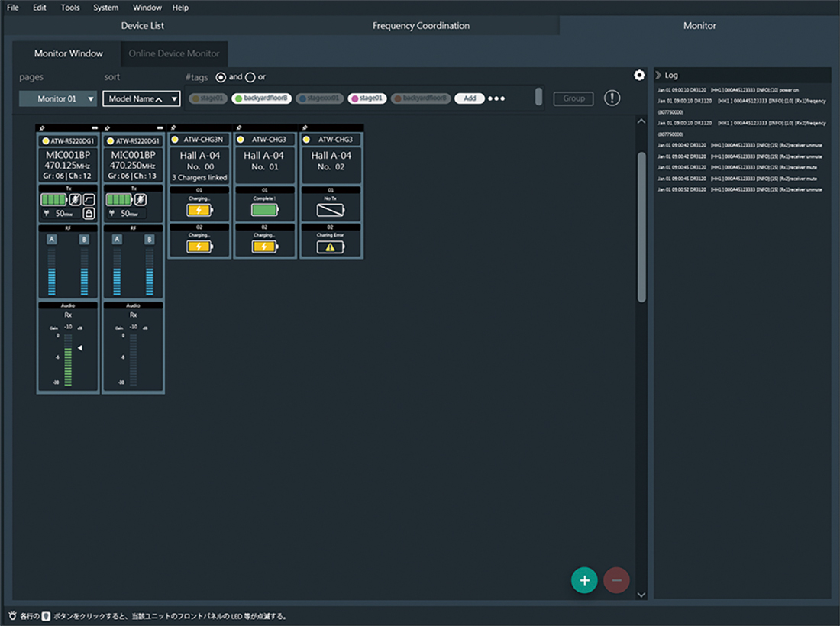Screen dimensions: 840x626
Task: Click slot 02 charging battery on No. 01 charger
Action: tap(265, 247)
